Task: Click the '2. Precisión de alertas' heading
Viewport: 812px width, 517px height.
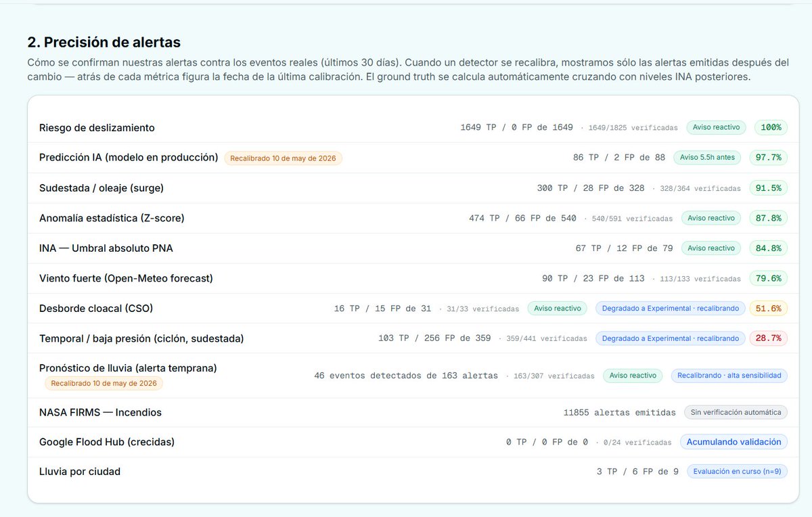Action: (104, 42)
